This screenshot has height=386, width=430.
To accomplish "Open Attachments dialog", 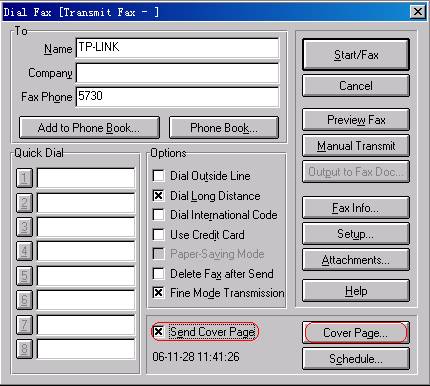I will (x=356, y=260).
